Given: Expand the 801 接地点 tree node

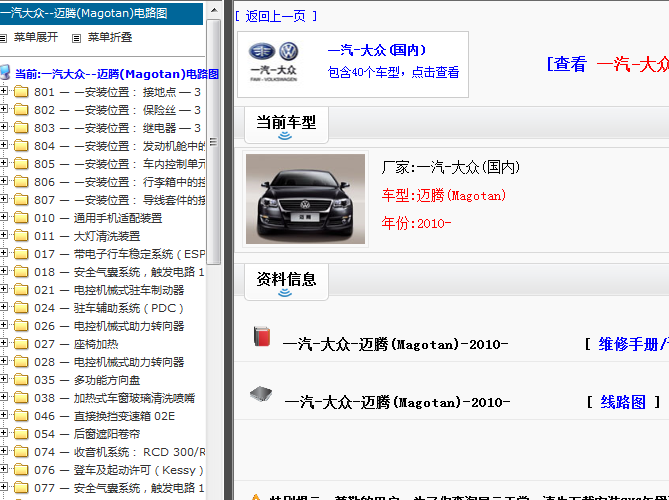Looking at the screenshot, I should [3, 90].
